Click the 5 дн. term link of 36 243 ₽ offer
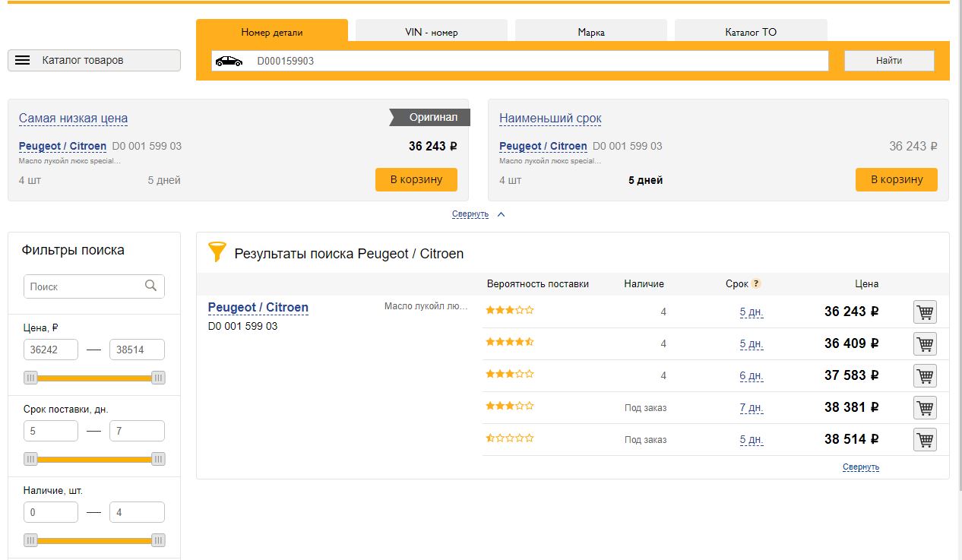The image size is (962, 560). coord(752,312)
